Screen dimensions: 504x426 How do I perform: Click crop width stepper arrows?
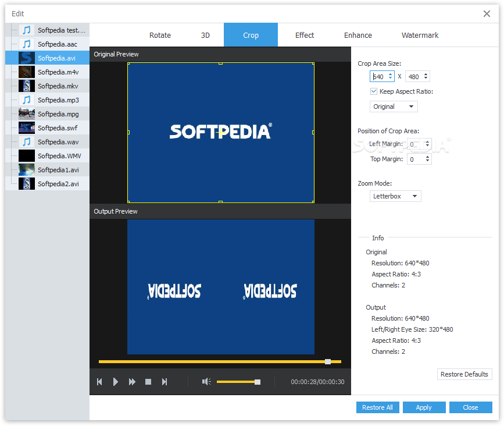(x=390, y=76)
